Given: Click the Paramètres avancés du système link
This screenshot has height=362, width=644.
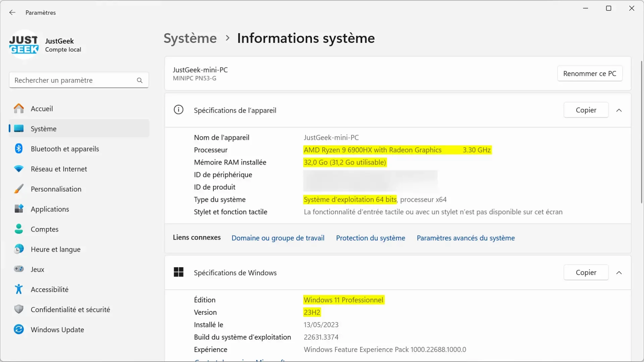Looking at the screenshot, I should (x=466, y=238).
